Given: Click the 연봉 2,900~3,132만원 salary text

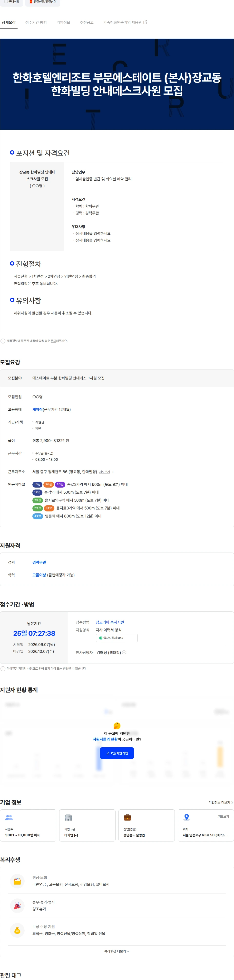Looking at the screenshot, I should [51, 441].
